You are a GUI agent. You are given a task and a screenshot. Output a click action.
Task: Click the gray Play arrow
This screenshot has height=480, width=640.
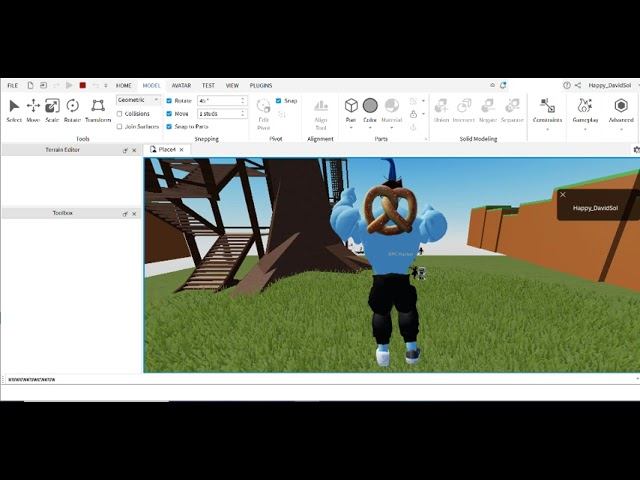click(x=69, y=85)
